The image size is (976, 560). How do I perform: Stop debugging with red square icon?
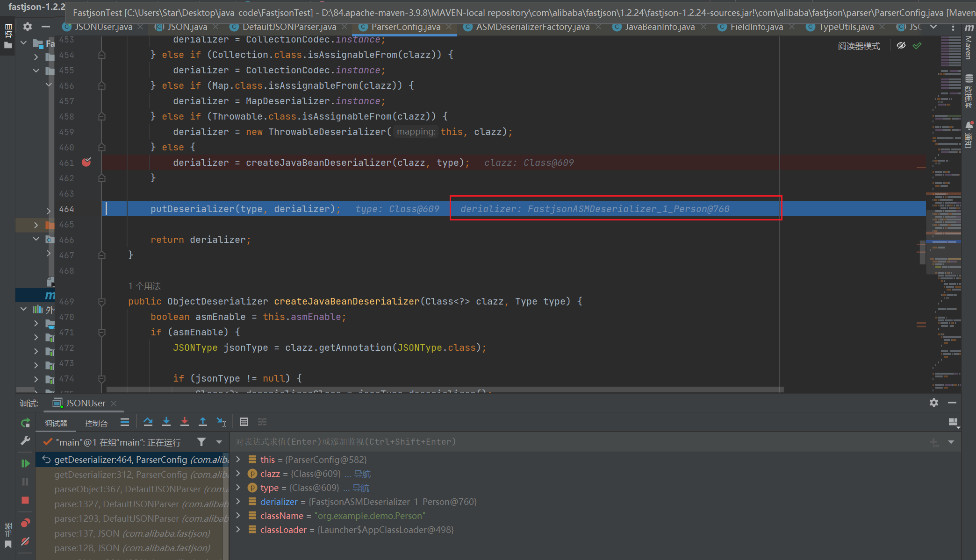click(x=25, y=500)
